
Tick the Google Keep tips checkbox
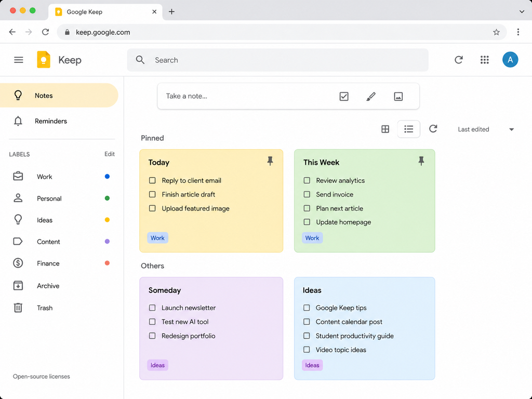(x=307, y=308)
